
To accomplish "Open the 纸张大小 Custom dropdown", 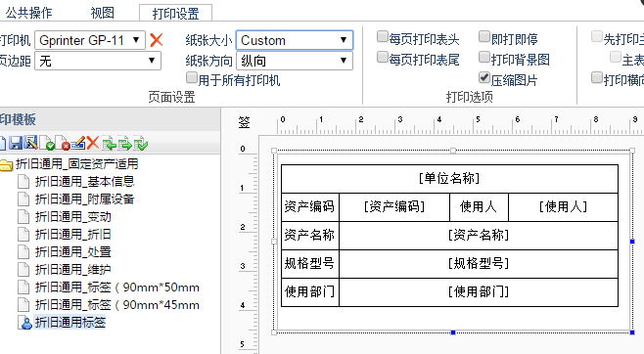I will click(295, 40).
